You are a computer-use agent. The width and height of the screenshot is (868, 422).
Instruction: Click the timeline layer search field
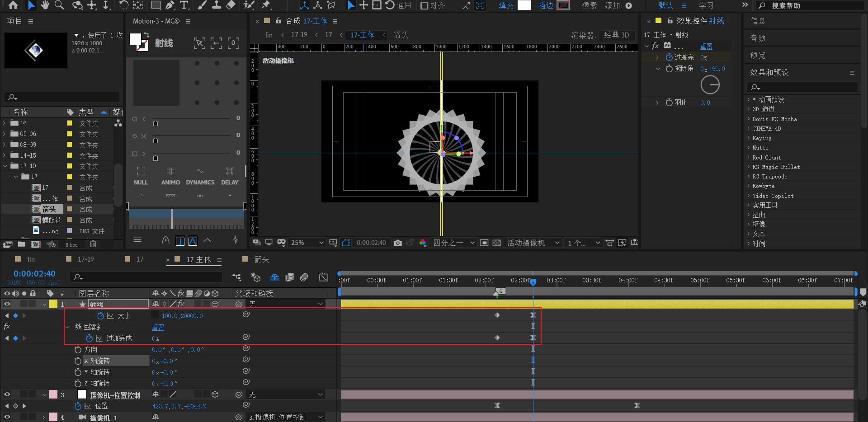coord(146,277)
